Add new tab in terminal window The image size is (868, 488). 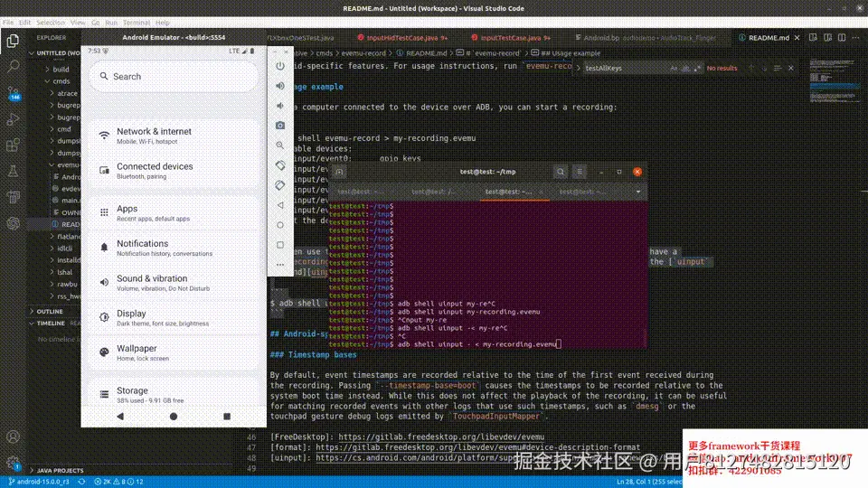[339, 172]
